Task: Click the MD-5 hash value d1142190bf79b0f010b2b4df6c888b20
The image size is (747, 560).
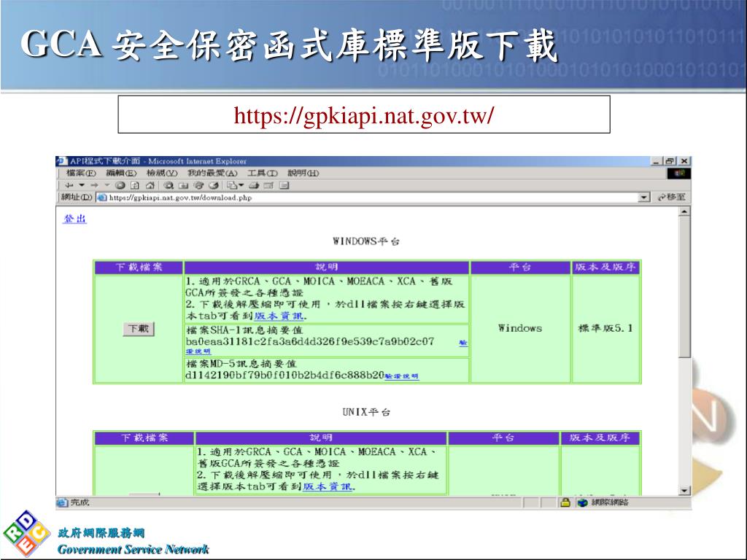Action: click(x=285, y=375)
